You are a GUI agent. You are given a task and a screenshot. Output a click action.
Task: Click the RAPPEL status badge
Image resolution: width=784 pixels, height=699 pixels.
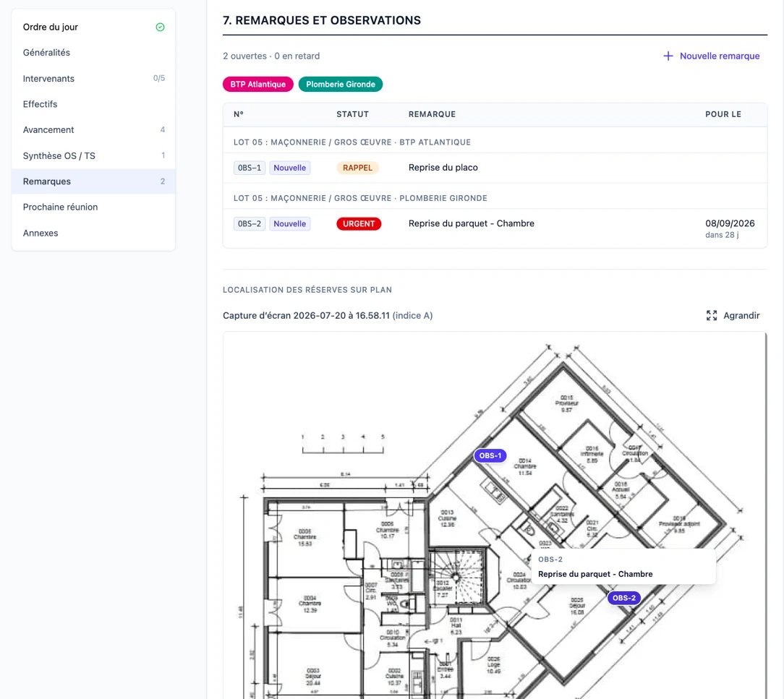pos(357,168)
